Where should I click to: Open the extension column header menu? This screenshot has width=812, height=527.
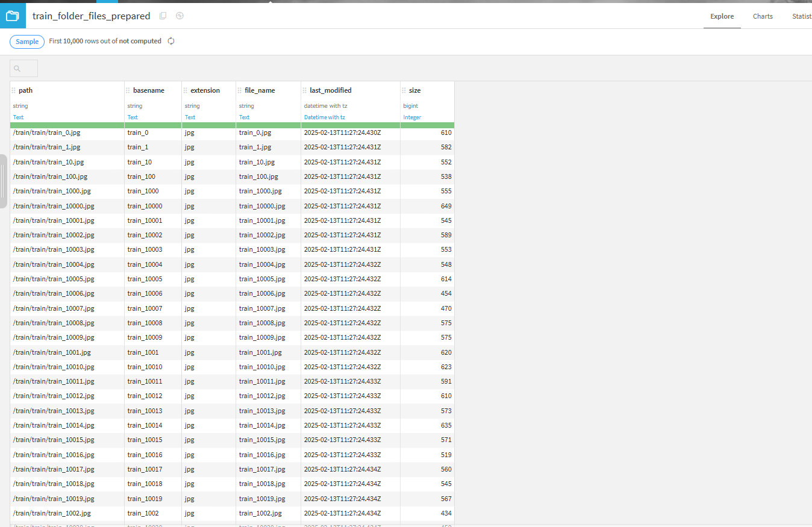[x=205, y=90]
